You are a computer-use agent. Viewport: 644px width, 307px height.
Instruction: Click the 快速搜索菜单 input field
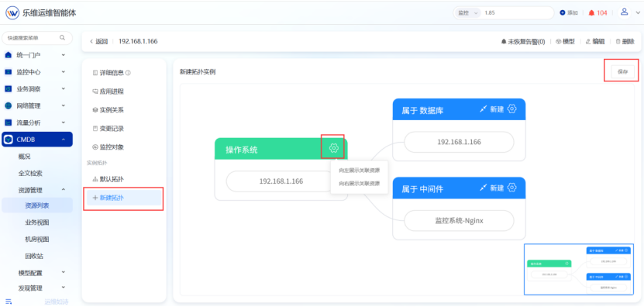pos(37,38)
